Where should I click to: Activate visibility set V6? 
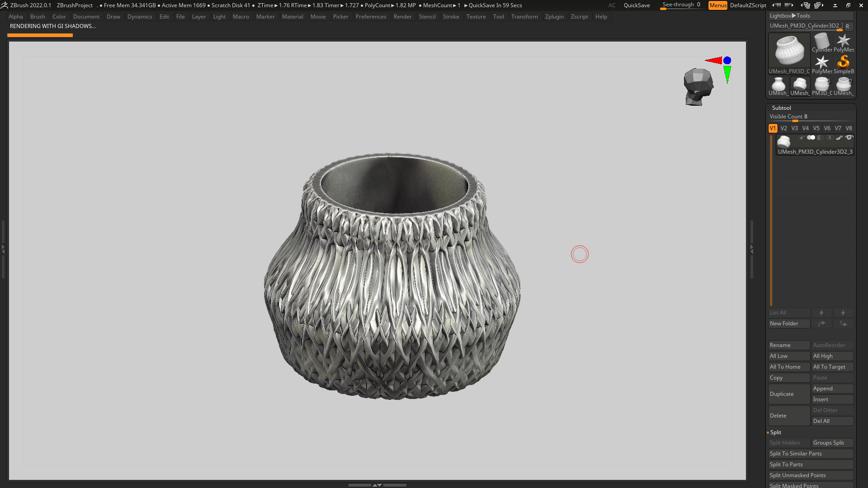click(x=827, y=128)
